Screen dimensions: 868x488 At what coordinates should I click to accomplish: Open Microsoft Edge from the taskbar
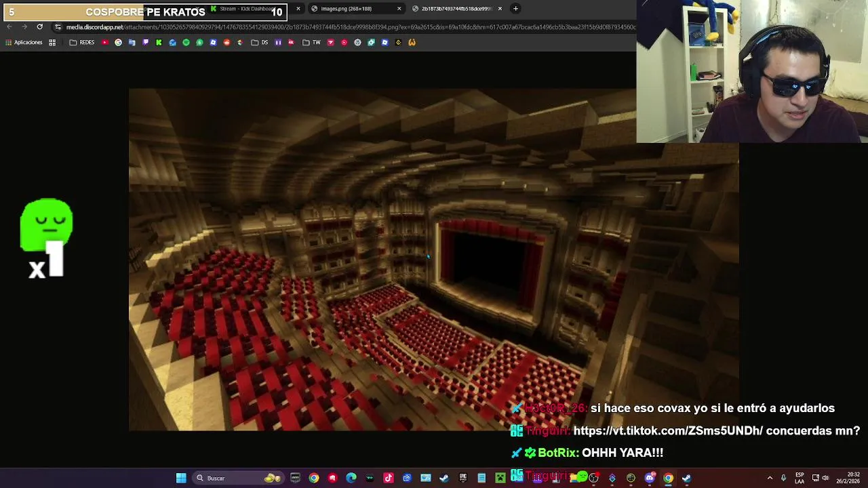pyautogui.click(x=351, y=478)
